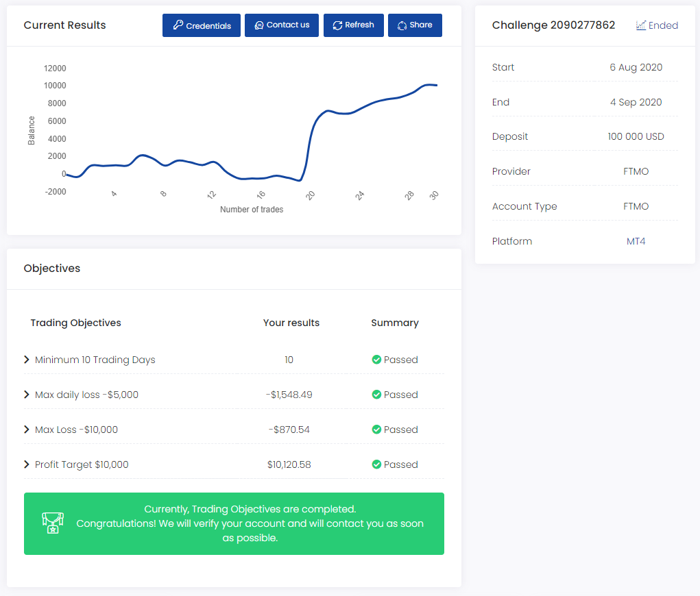The width and height of the screenshot is (700, 596).
Task: Expand the Profit Target $10,000 row
Action: tap(27, 464)
